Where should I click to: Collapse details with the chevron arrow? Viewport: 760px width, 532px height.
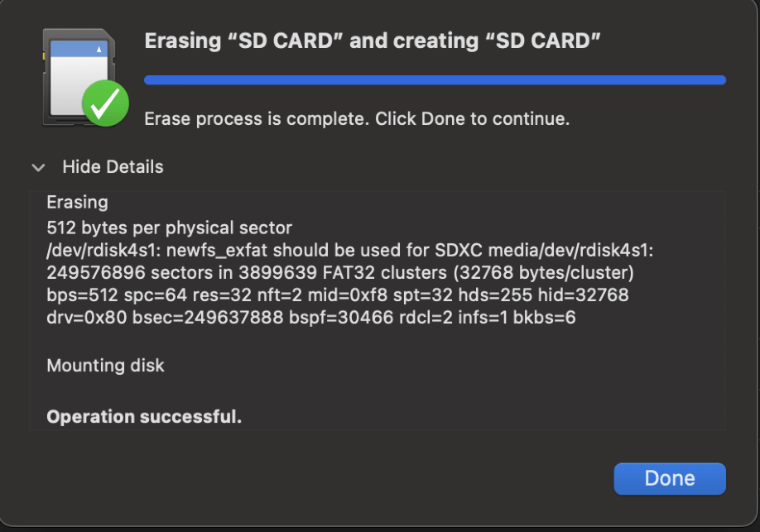pos(38,168)
